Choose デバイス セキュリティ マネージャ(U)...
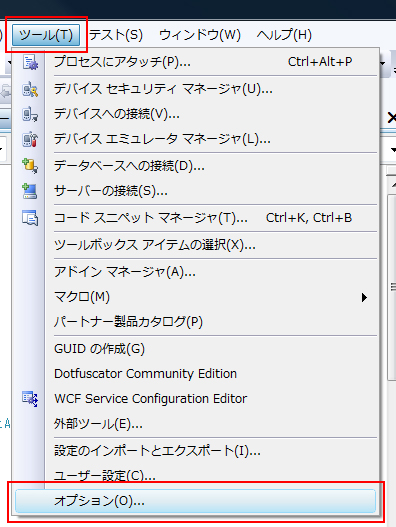Viewport: 396px width, 527px height. pyautogui.click(x=196, y=89)
